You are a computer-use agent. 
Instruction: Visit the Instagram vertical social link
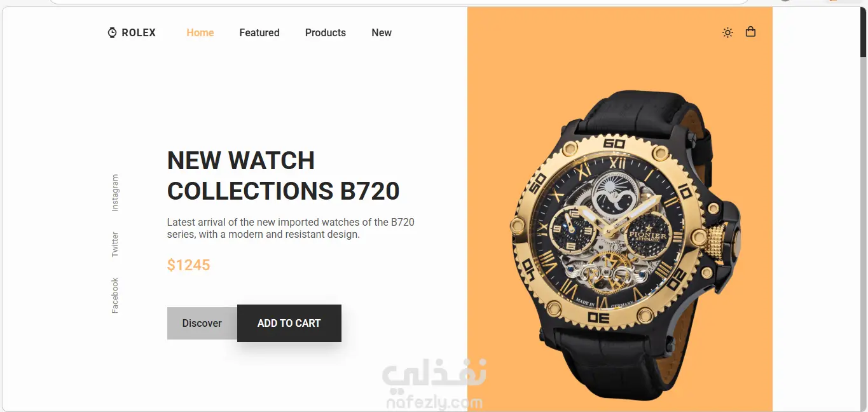pos(115,193)
